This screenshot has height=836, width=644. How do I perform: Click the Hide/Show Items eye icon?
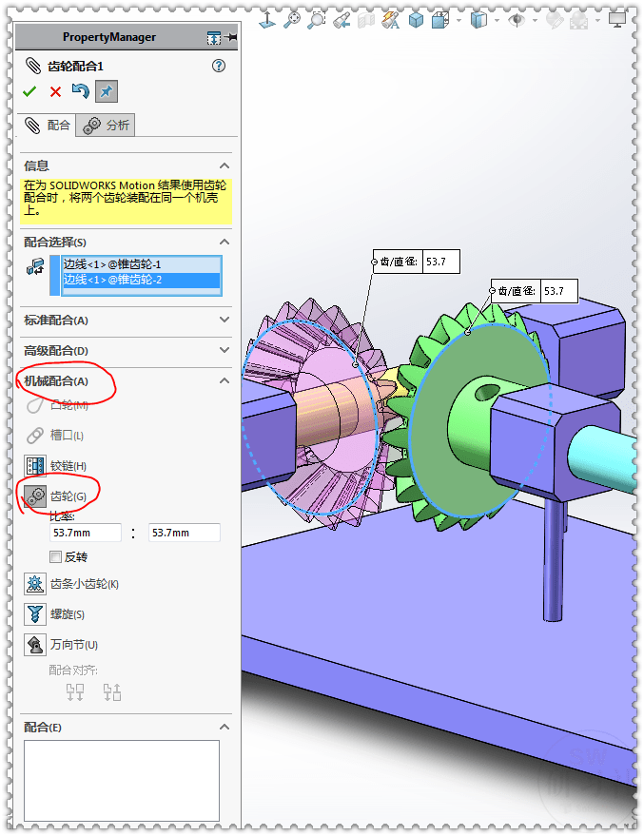click(516, 20)
